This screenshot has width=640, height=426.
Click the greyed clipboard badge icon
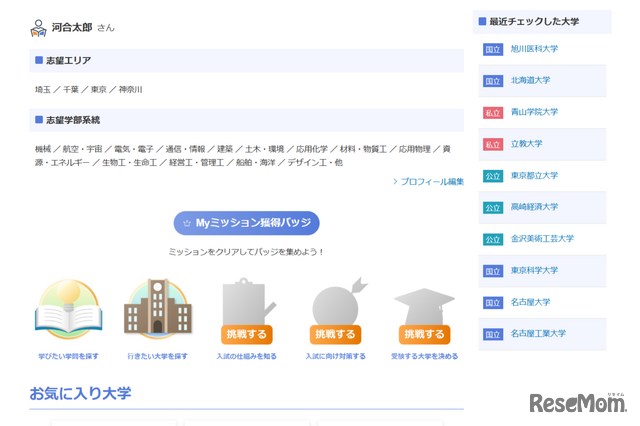tap(248, 302)
